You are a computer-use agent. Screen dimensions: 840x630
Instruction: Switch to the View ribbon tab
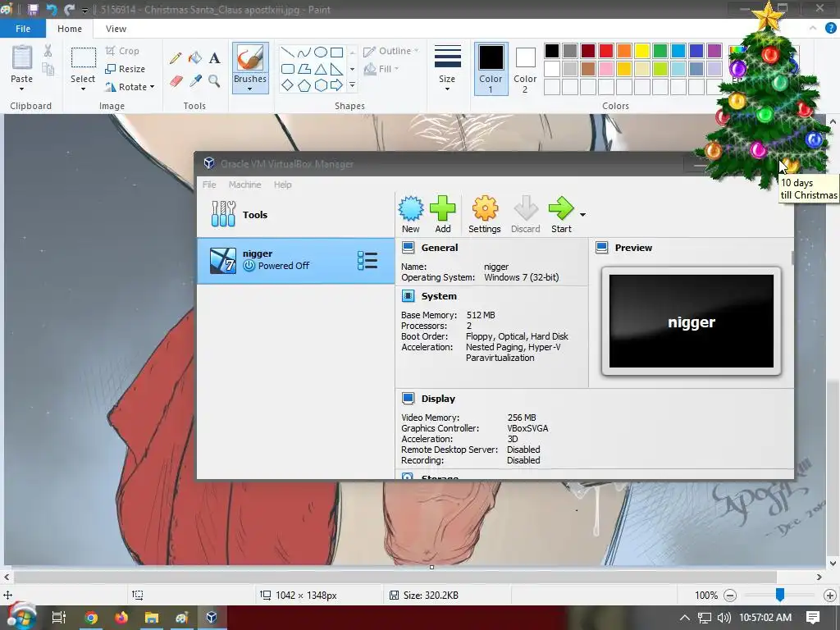click(116, 29)
